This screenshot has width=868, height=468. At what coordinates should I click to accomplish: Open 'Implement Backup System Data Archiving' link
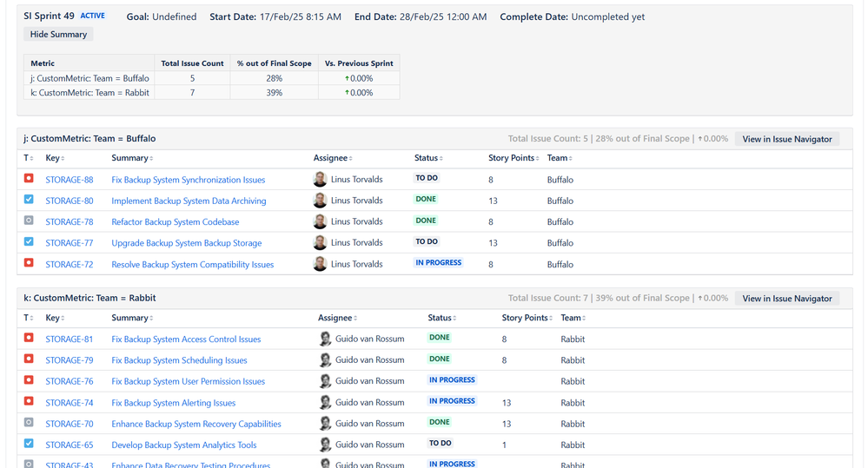click(x=189, y=201)
